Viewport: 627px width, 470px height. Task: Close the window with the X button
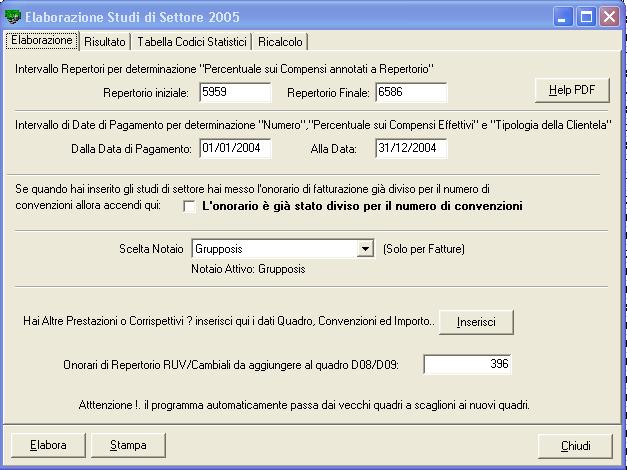(x=609, y=17)
